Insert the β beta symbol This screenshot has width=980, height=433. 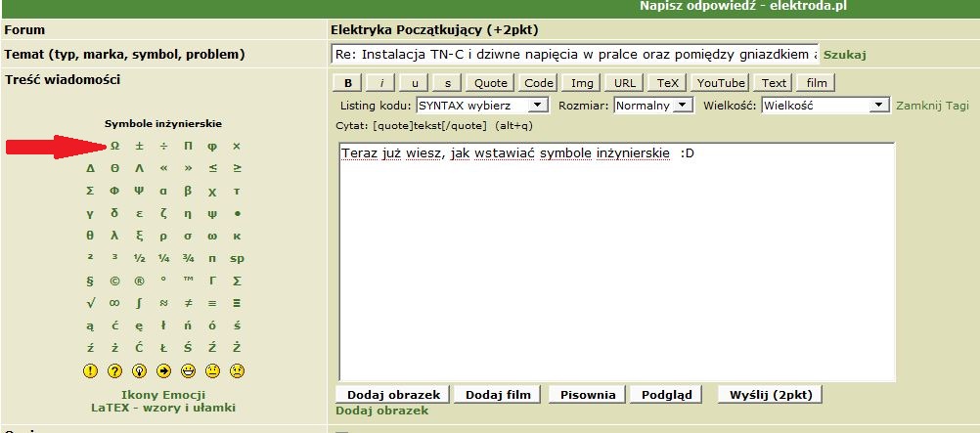pyautogui.click(x=188, y=192)
